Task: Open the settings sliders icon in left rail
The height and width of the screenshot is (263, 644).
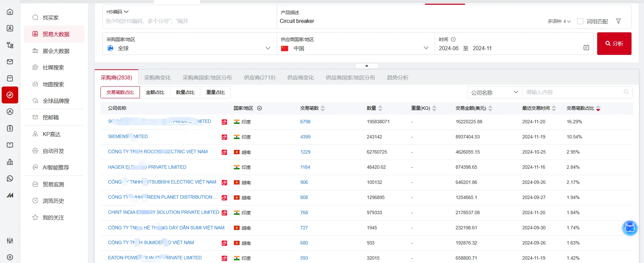Action: pos(10,240)
